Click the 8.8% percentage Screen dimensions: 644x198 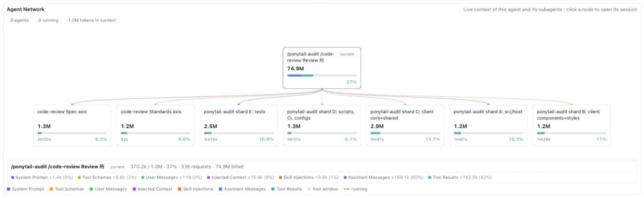(184, 139)
